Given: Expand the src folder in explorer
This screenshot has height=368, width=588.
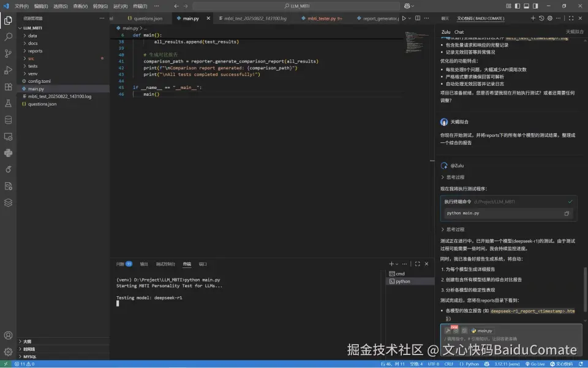Looking at the screenshot, I should 31,58.
